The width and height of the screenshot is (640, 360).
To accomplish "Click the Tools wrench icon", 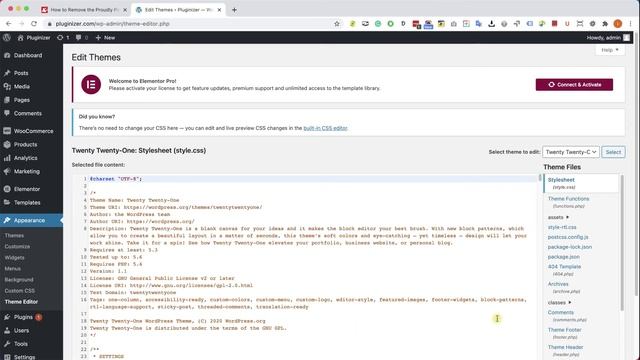I will click(7, 344).
